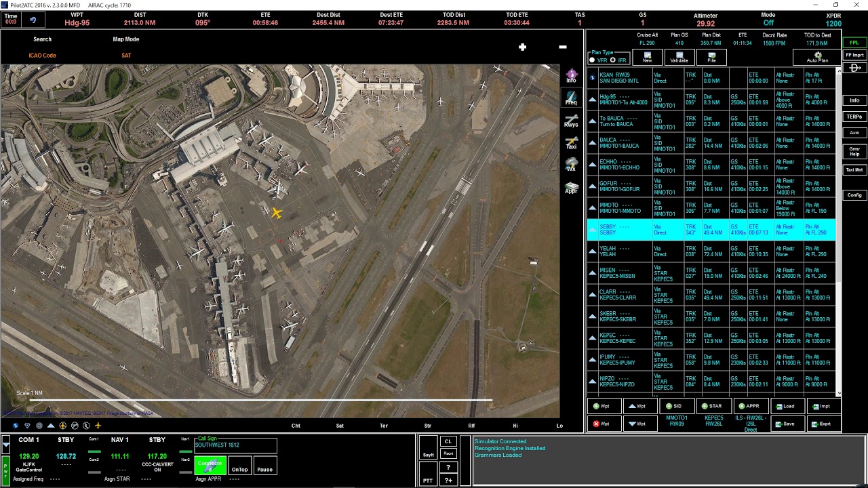Screen dimensions: 868x488
Task: Switch to the FPL tab
Action: coord(854,43)
